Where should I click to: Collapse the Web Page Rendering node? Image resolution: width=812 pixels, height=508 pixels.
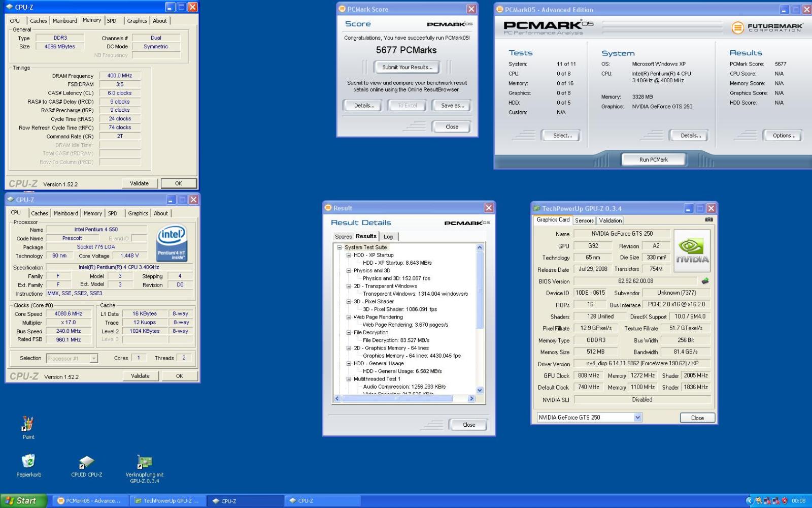(x=349, y=317)
